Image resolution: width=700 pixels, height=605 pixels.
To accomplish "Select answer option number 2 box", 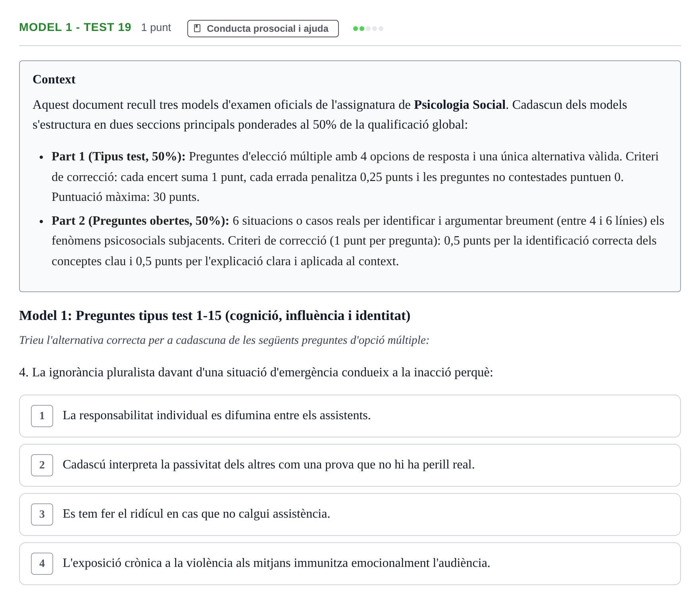I will (42, 465).
